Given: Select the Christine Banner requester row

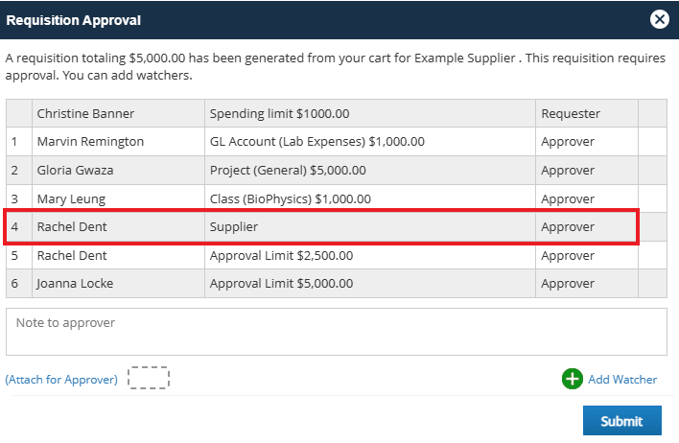Looking at the screenshot, I should (x=336, y=113).
